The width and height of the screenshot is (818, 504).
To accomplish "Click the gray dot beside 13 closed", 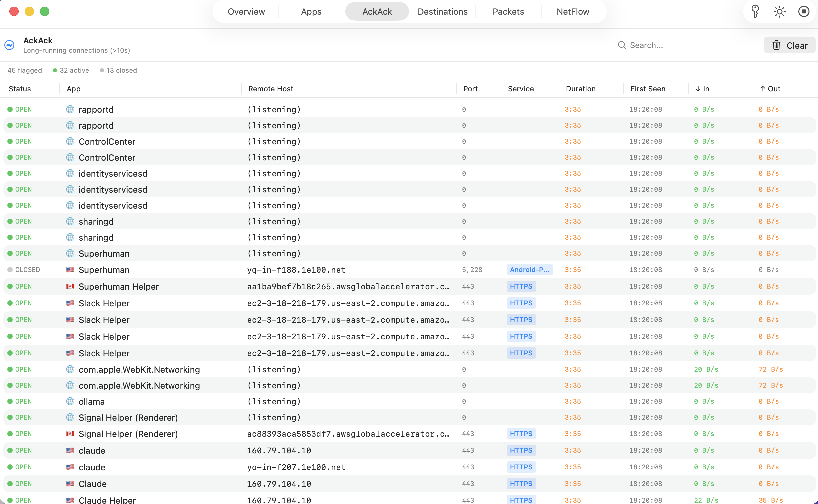I will [x=102, y=70].
